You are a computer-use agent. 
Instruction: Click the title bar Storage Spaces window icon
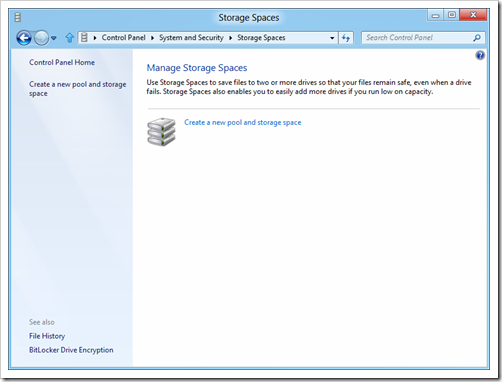[x=18, y=17]
